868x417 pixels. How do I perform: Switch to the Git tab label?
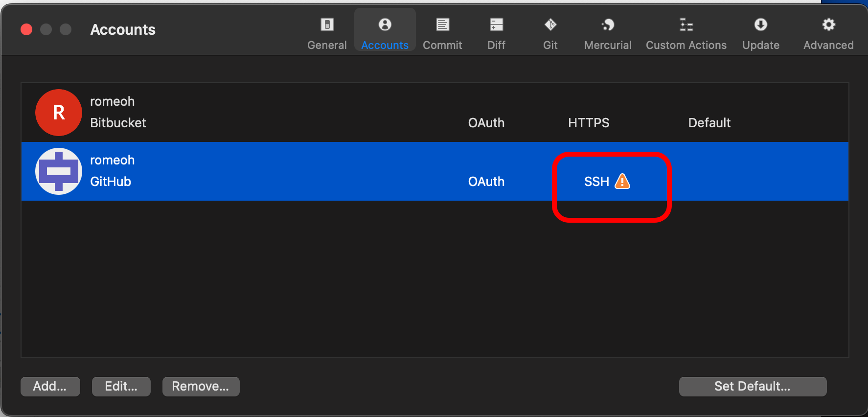(550, 45)
